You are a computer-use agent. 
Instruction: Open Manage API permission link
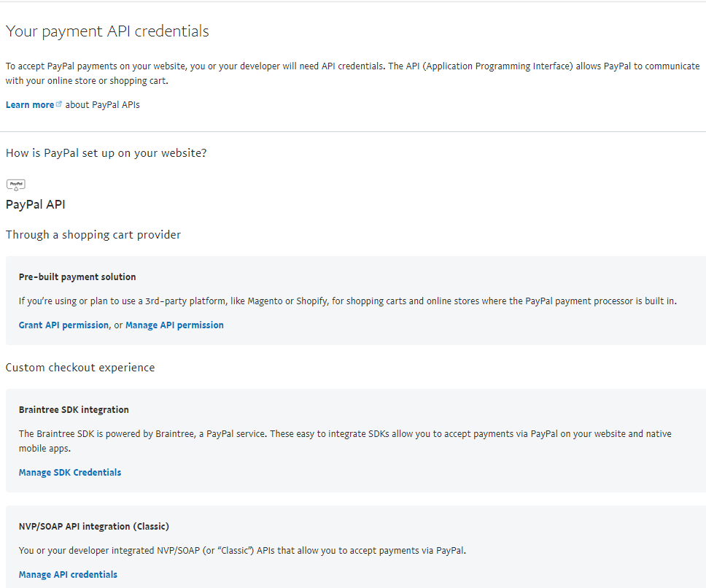pyautogui.click(x=174, y=325)
